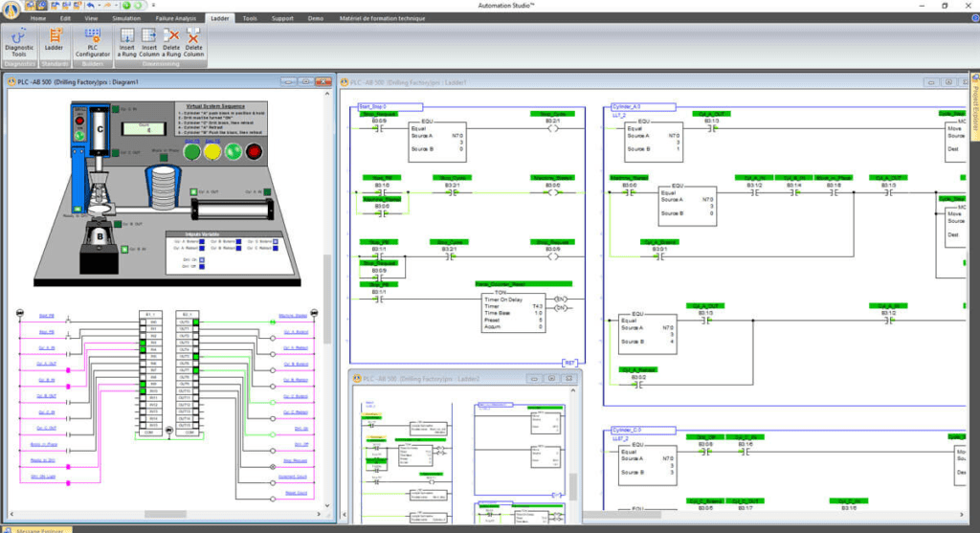980x533 pixels.
Task: Toggle the Cyl A Extend input variable
Action: pos(201,241)
